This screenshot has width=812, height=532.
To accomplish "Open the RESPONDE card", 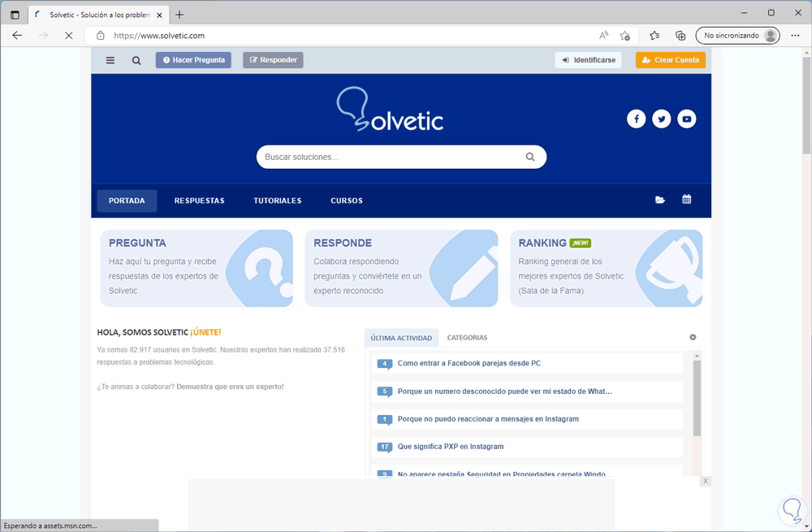I will point(401,268).
